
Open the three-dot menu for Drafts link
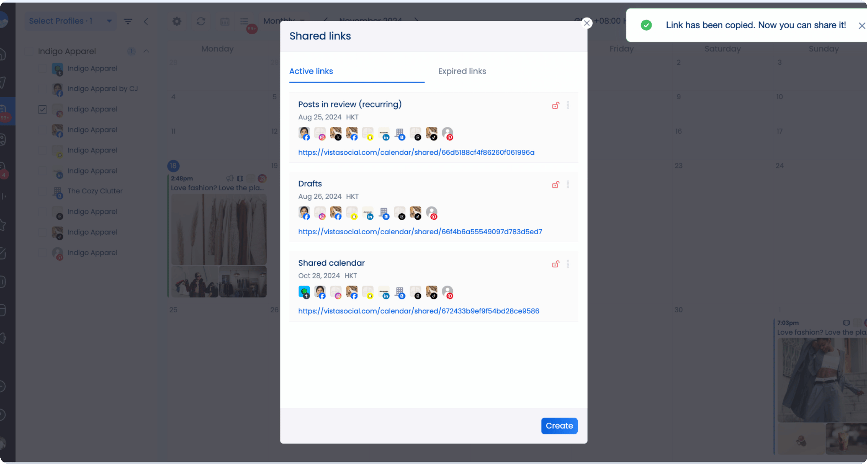(568, 185)
